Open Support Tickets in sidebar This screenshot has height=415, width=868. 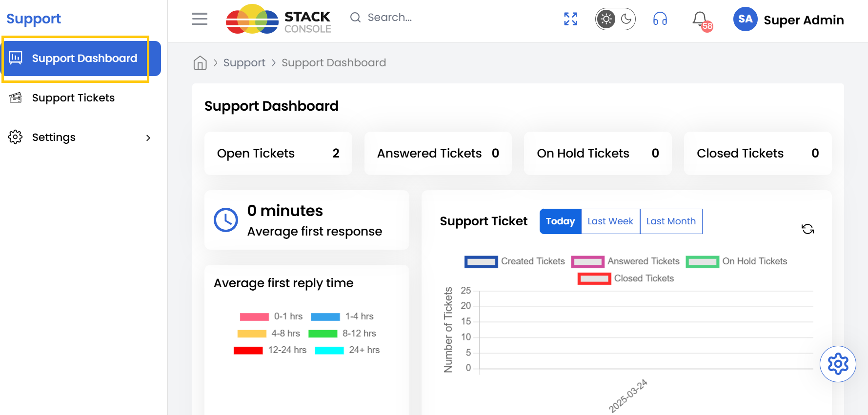tap(73, 98)
